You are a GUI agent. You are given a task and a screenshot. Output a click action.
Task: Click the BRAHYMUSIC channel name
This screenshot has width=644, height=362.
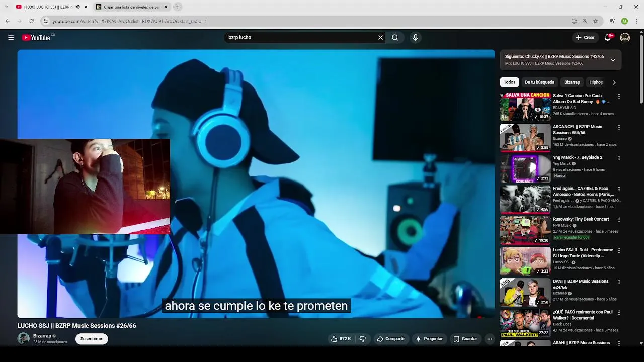tap(564, 108)
